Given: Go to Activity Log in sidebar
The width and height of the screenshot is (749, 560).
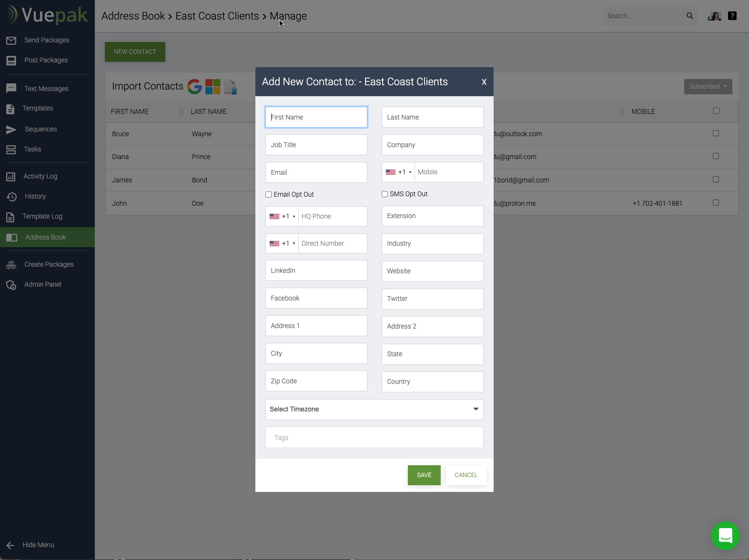Looking at the screenshot, I should pos(40,176).
